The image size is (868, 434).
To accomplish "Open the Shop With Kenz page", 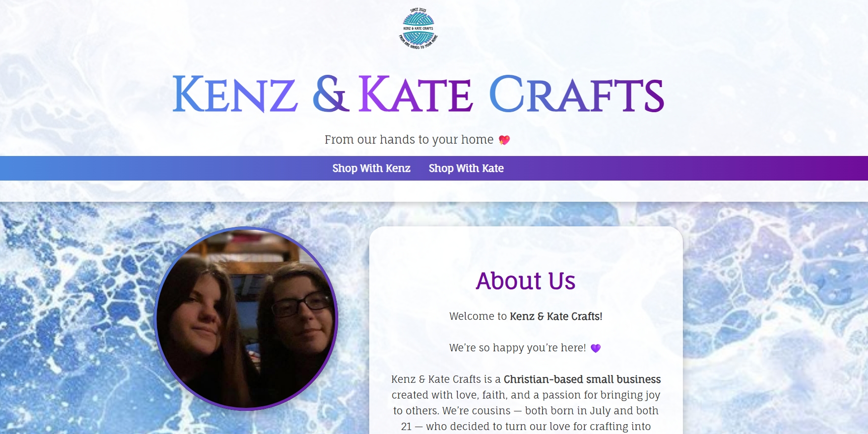I will (371, 168).
